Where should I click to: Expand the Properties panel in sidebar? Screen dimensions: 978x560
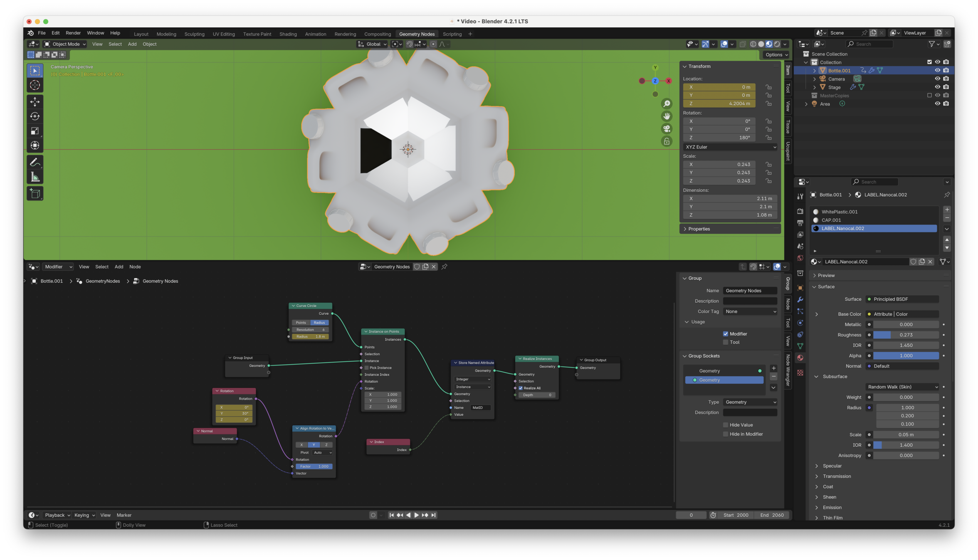point(699,229)
